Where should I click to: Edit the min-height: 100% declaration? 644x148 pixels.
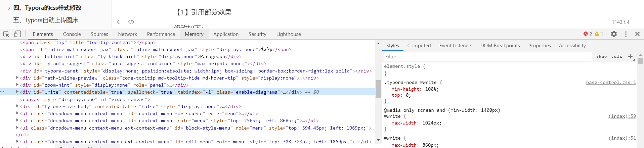pos(415,89)
